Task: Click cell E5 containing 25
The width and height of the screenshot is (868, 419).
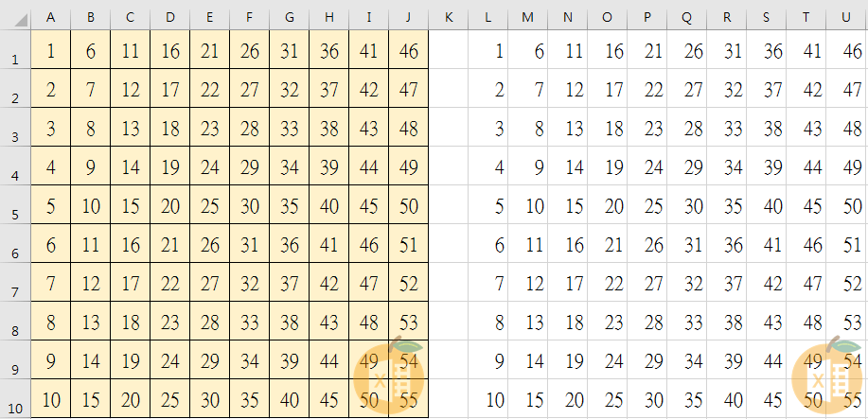Action: click(x=209, y=205)
